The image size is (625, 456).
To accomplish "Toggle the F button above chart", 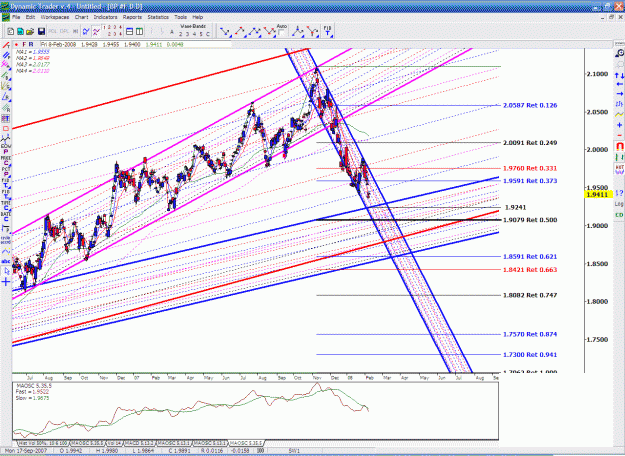I will click(24, 45).
